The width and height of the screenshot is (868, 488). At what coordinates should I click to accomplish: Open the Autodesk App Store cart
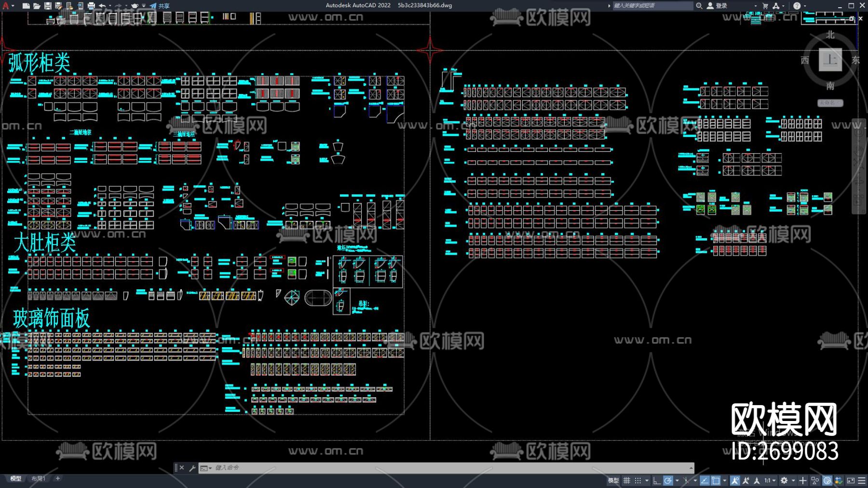[765, 6]
